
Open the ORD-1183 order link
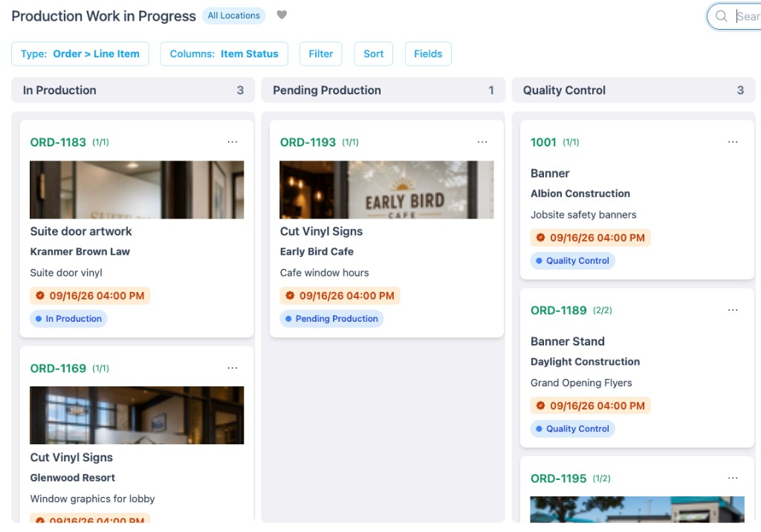[x=58, y=142]
